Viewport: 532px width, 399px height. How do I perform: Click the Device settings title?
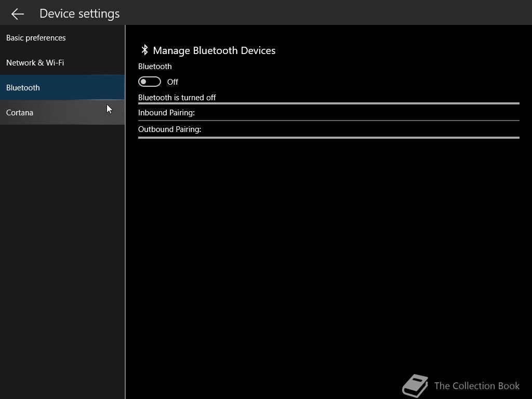coord(79,14)
